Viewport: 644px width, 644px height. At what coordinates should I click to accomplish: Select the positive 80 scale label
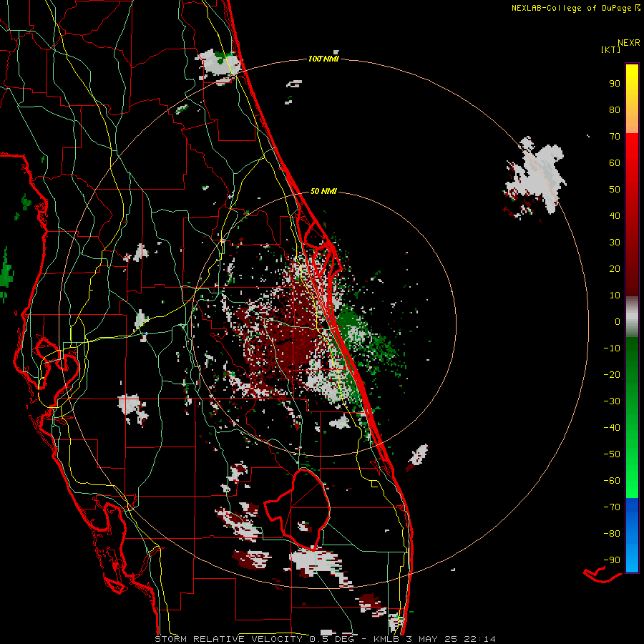[x=615, y=110]
